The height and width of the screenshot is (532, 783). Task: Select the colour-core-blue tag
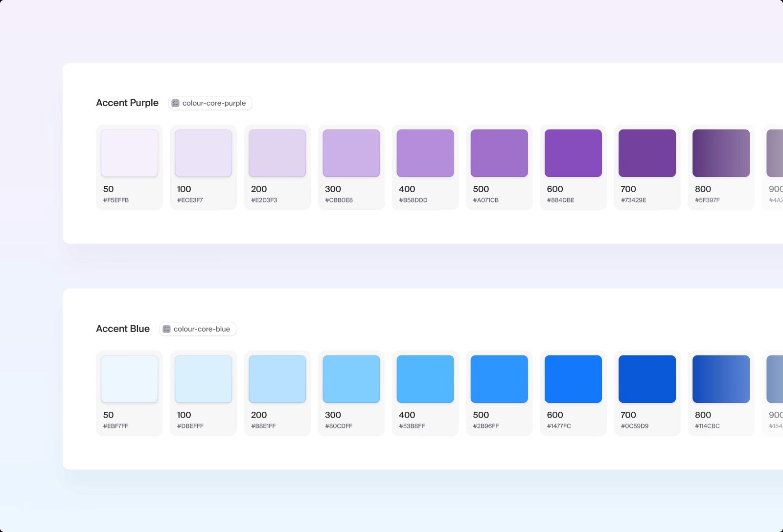198,329
